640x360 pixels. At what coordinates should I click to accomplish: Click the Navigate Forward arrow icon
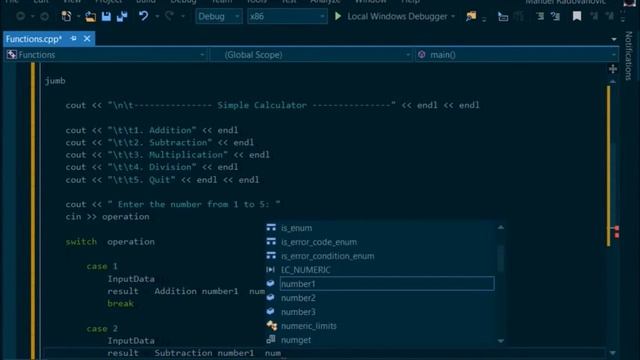tap(44, 16)
